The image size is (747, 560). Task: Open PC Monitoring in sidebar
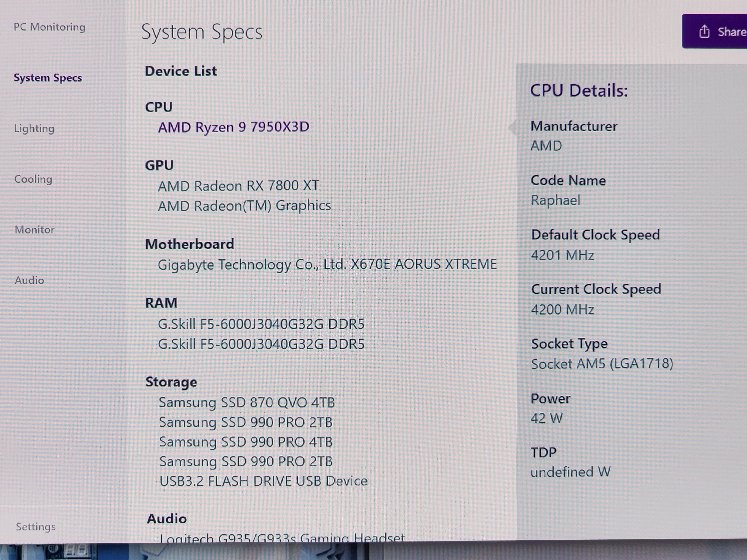[x=49, y=27]
